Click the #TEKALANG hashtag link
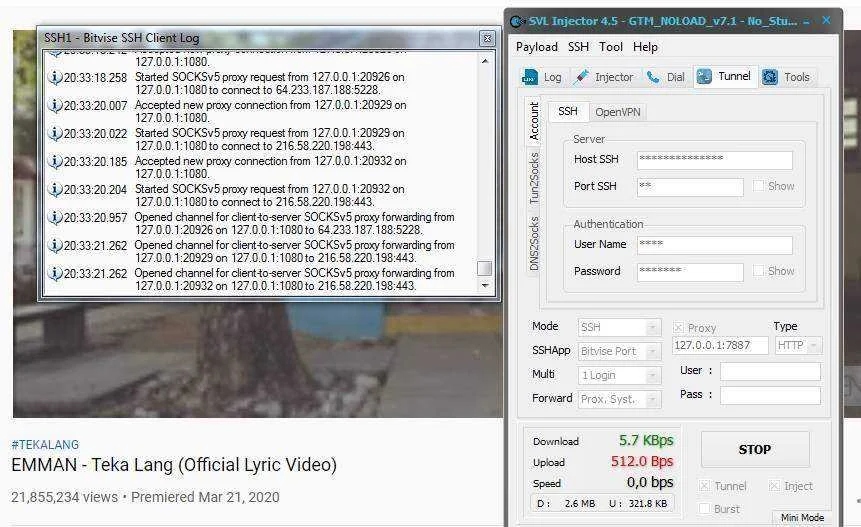This screenshot has width=861, height=527. (x=45, y=445)
